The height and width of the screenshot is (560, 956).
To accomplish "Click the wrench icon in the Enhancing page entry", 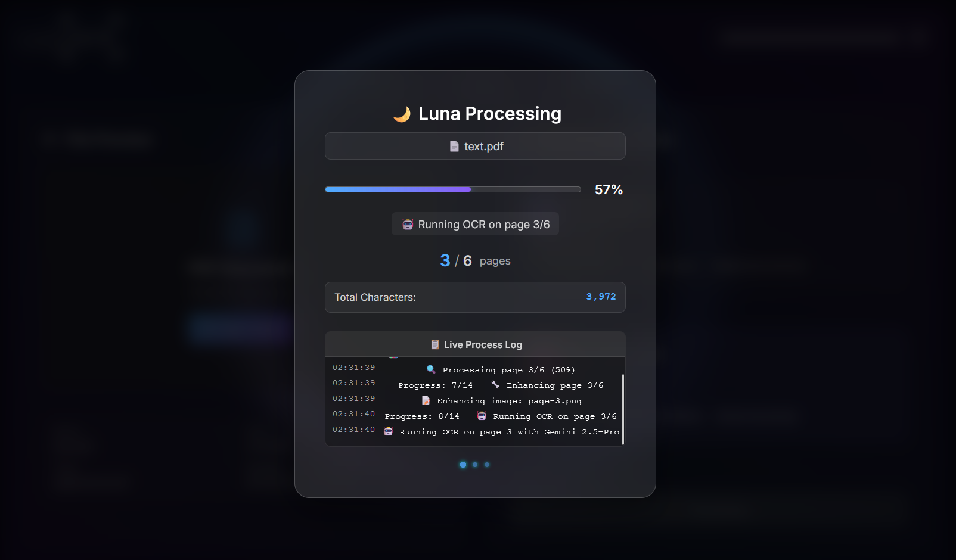I will (495, 385).
